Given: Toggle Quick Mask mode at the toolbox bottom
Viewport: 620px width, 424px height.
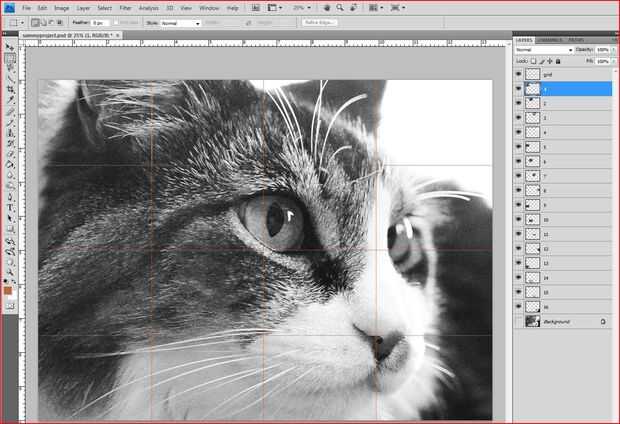Looking at the screenshot, I should pos(10,306).
